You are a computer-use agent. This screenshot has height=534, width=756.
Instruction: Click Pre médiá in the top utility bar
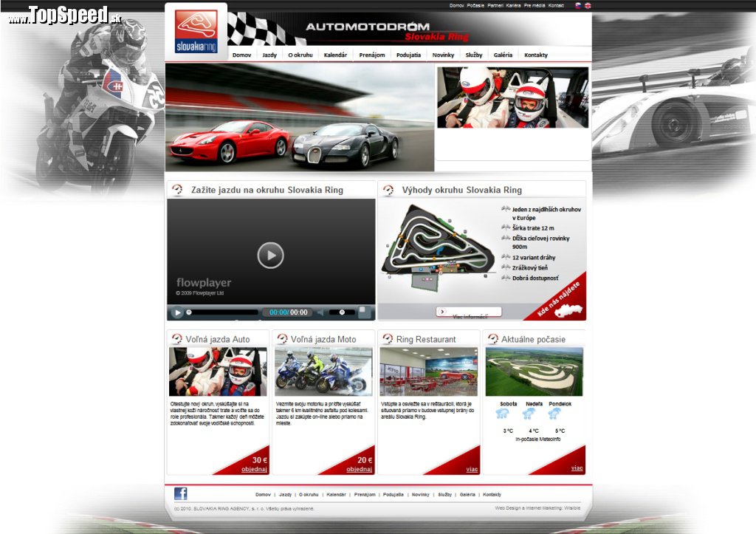[x=535, y=6]
